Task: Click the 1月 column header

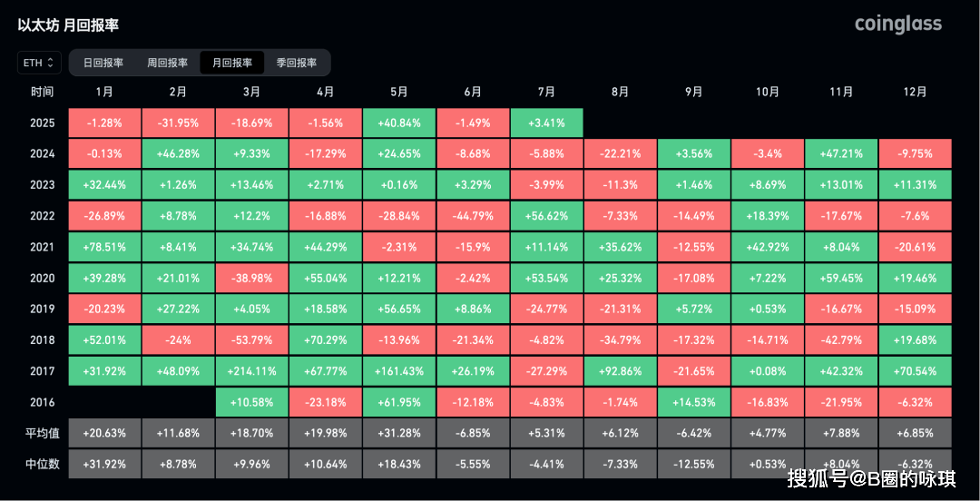Action: pyautogui.click(x=104, y=92)
